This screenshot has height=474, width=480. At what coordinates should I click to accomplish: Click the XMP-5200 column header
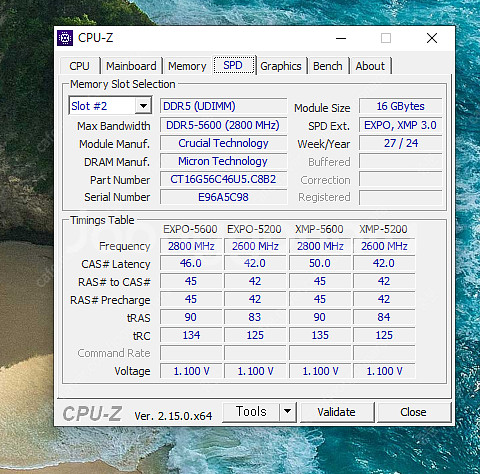point(383,229)
